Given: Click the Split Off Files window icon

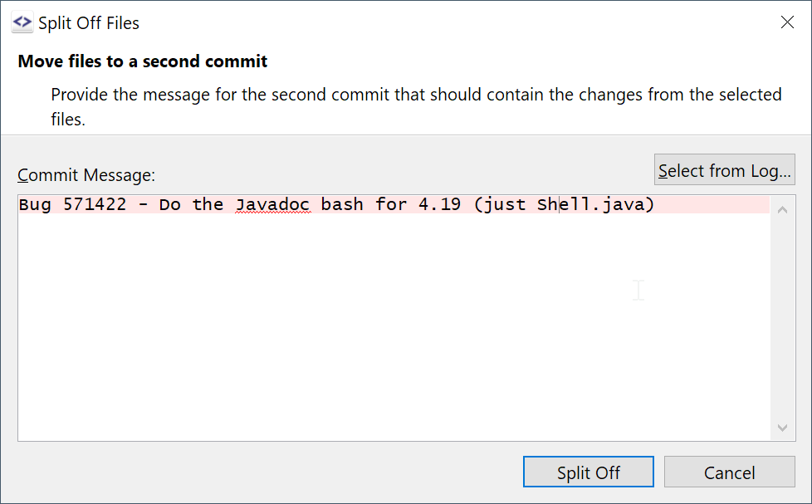Looking at the screenshot, I should [x=22, y=22].
